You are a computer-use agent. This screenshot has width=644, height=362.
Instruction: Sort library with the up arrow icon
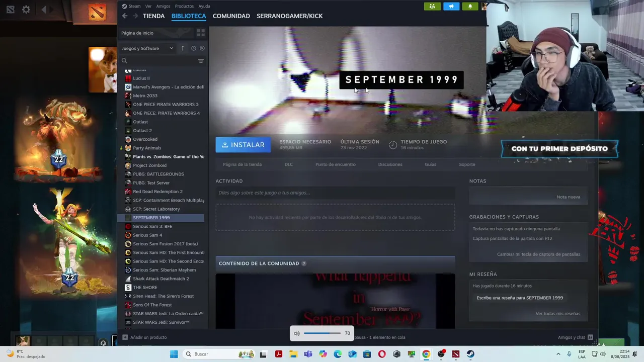[183, 48]
